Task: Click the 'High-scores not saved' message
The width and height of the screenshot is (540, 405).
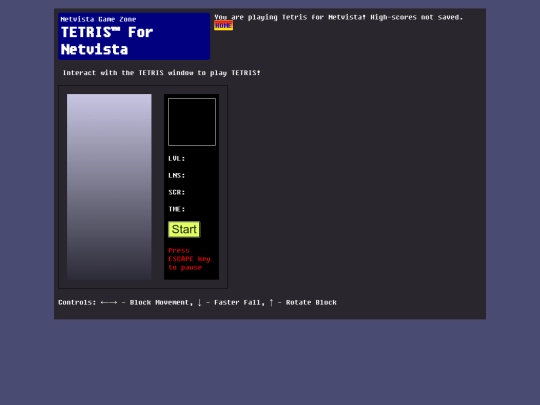Action: (x=416, y=17)
